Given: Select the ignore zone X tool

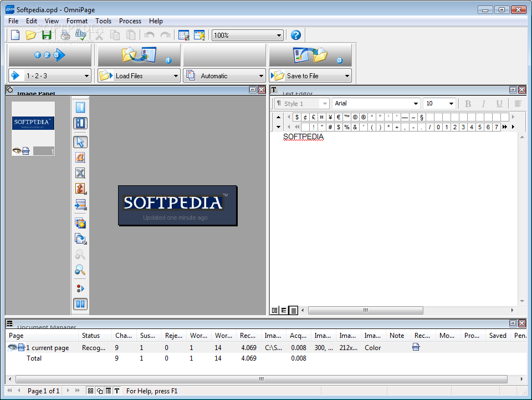Looking at the screenshot, I should click(x=80, y=173).
